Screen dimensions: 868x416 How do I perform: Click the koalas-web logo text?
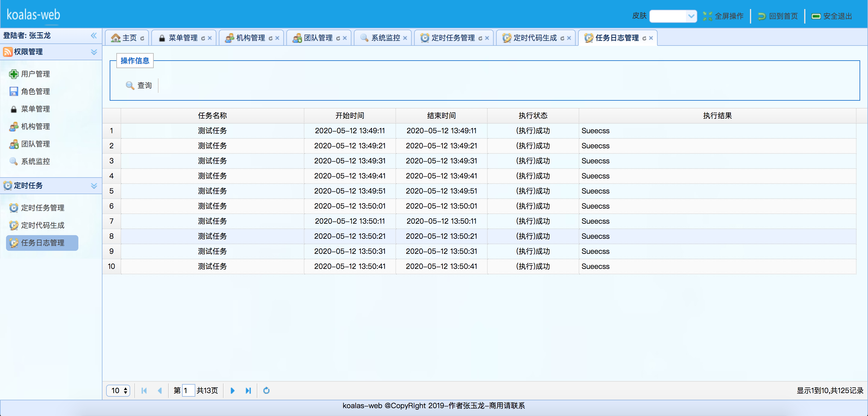coord(33,15)
